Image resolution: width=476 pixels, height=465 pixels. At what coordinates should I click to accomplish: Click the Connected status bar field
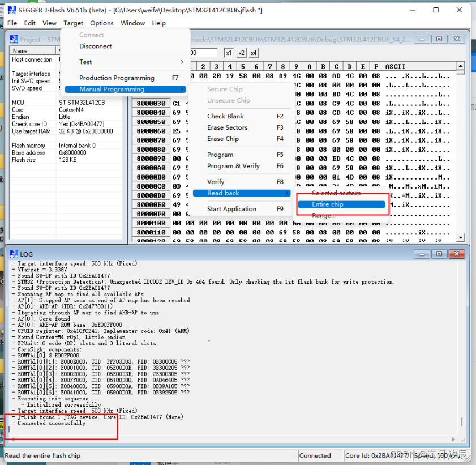tap(320, 455)
